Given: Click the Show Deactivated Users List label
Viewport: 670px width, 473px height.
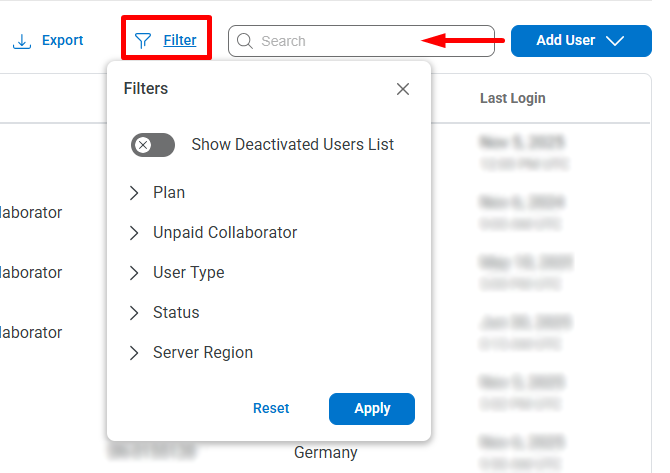Looking at the screenshot, I should 292,145.
